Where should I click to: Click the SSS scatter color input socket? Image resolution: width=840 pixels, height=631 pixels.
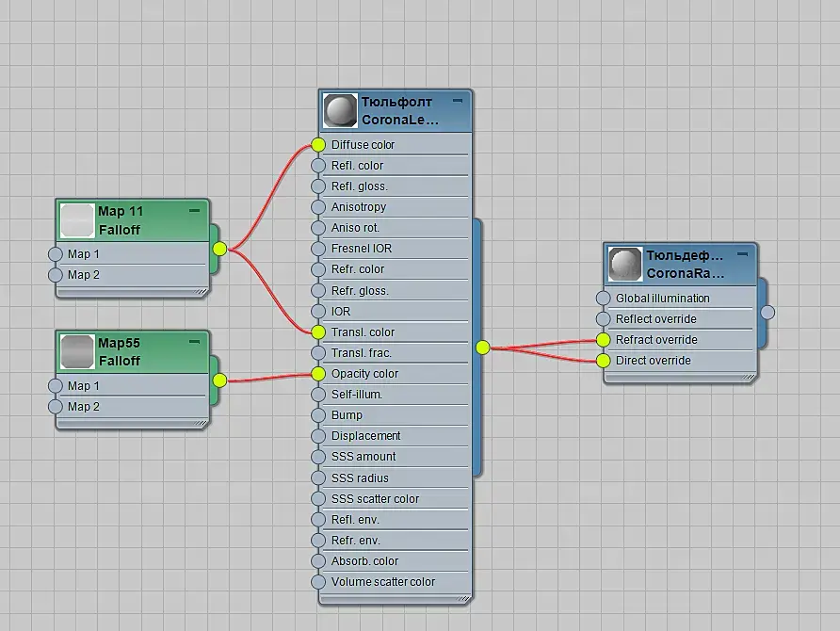click(318, 499)
